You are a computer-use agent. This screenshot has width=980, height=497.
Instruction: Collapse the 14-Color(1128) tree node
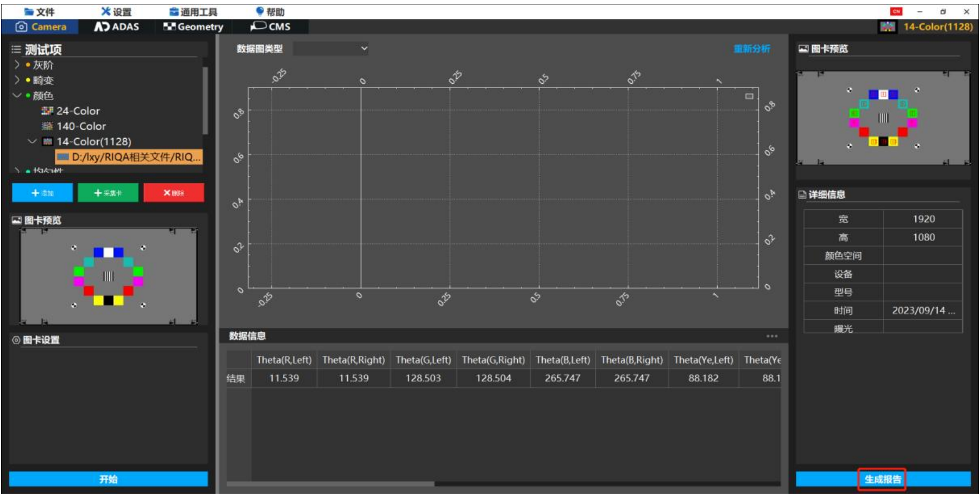pos(32,141)
